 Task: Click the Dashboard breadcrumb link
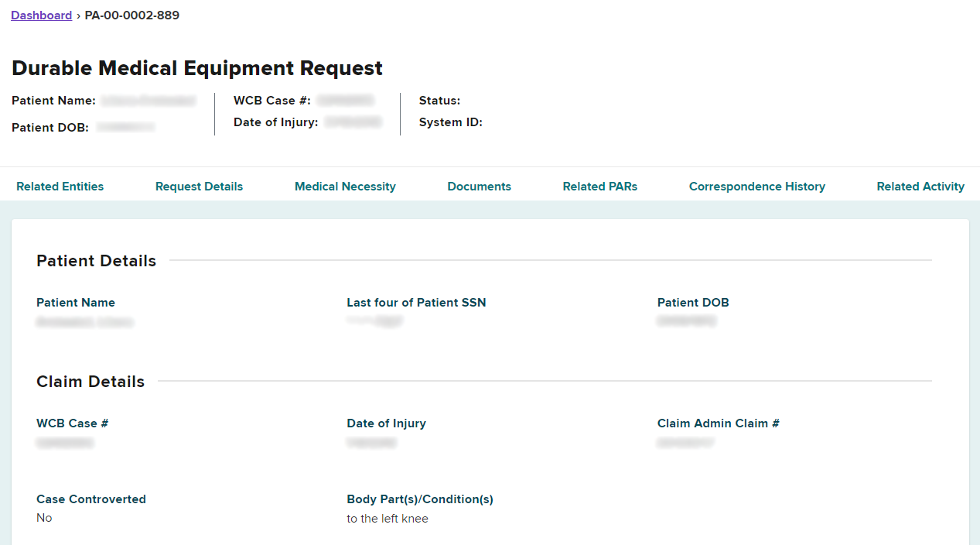(x=41, y=15)
